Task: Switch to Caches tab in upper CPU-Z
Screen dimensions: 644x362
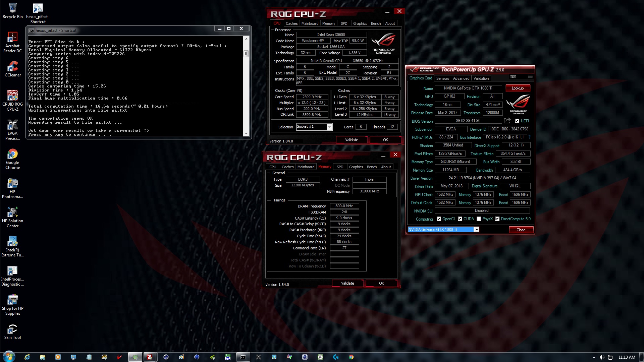Action: pyautogui.click(x=291, y=23)
